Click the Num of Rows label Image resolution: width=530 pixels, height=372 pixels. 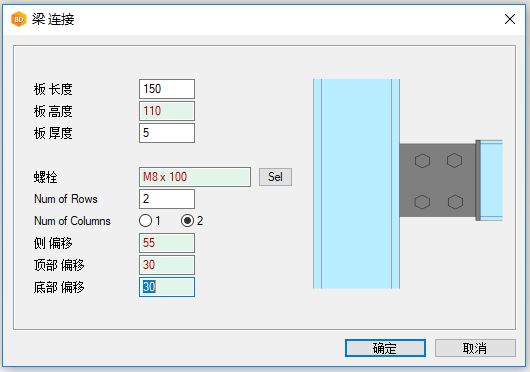coord(66,199)
